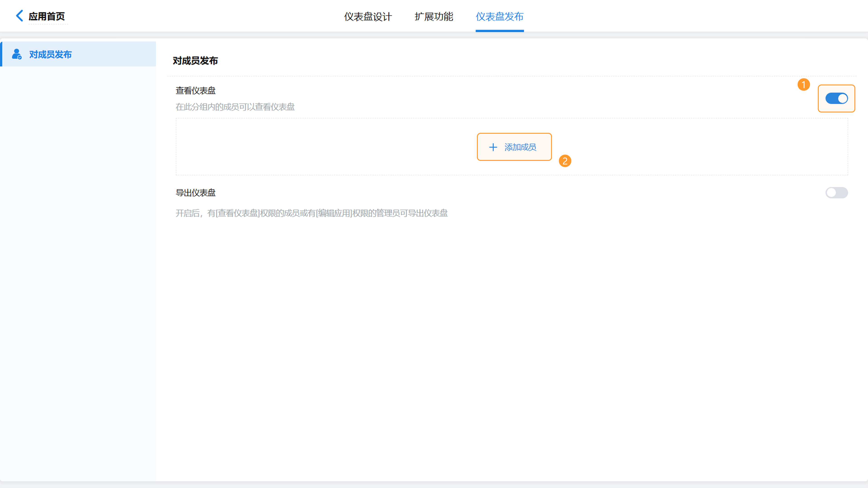Switch to the 扩展功能 tab
Viewport: 868px width, 488px height.
[434, 16]
